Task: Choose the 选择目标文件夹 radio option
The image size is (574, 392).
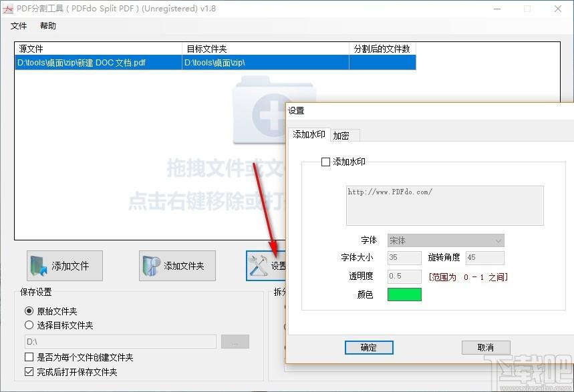Action: tap(29, 325)
